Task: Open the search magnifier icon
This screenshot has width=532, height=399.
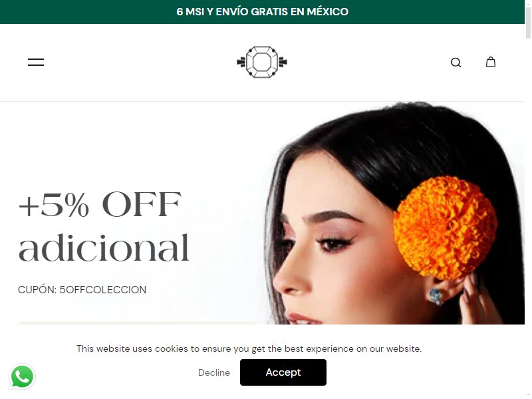Action: coord(456,63)
